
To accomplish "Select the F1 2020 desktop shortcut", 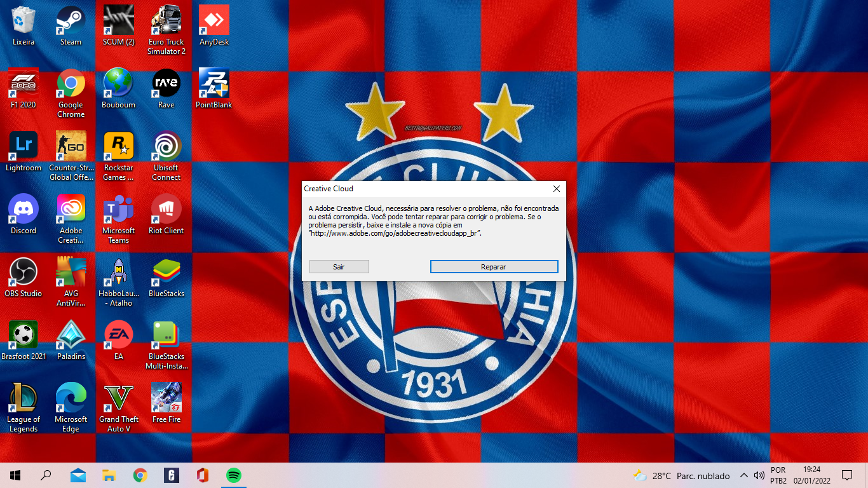I will (24, 89).
